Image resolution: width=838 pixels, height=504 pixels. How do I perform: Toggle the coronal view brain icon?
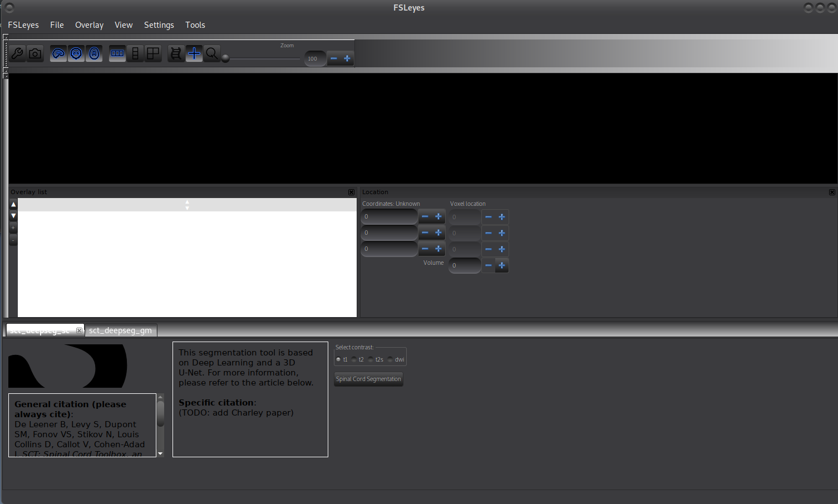(76, 53)
